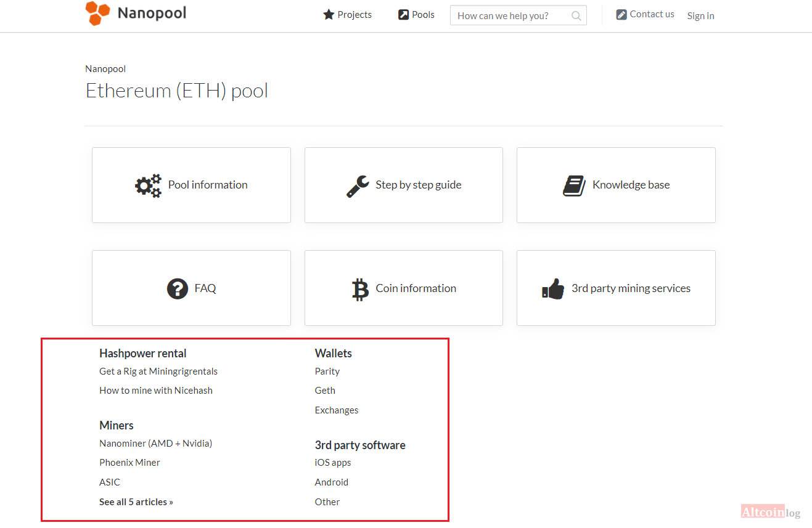Open the Contact us page

pyautogui.click(x=646, y=14)
